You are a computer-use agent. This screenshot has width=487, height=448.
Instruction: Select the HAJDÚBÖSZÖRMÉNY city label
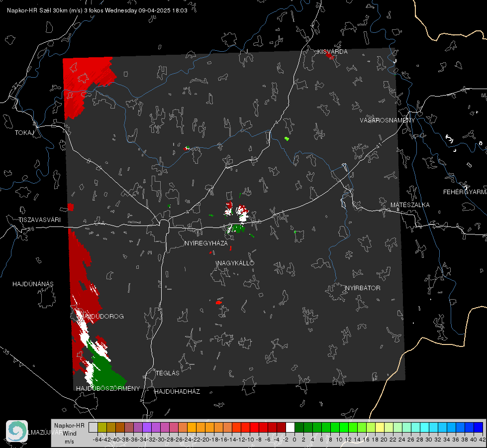(108, 389)
